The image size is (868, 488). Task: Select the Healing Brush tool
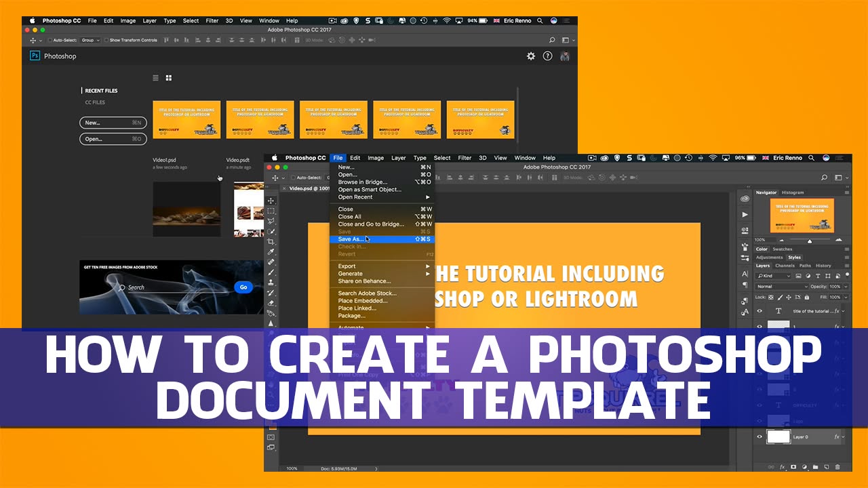pos(271,262)
